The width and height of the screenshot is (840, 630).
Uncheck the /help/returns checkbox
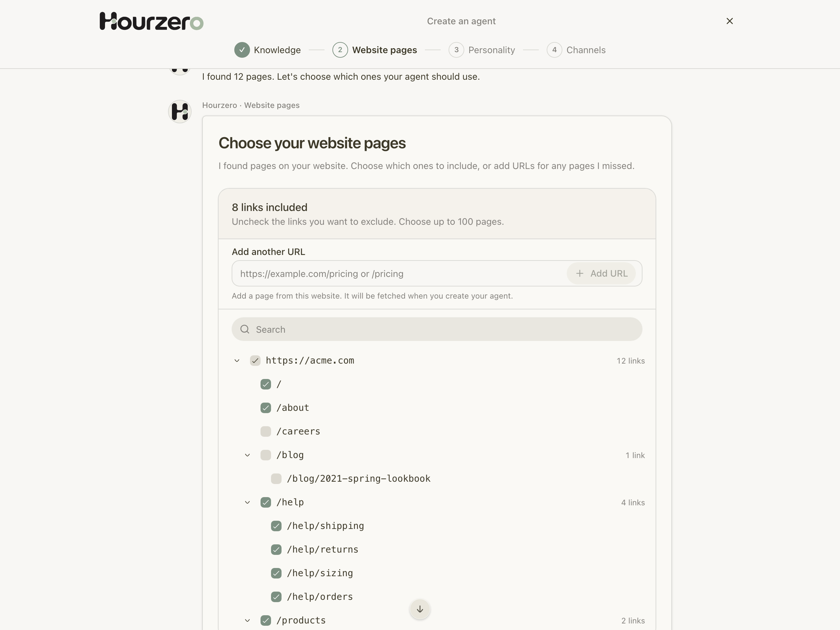pyautogui.click(x=276, y=550)
